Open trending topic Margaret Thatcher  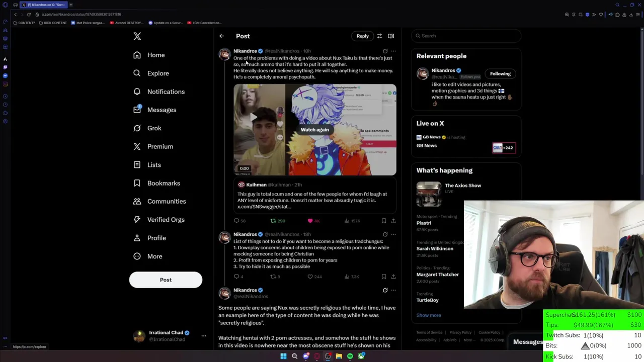click(437, 275)
